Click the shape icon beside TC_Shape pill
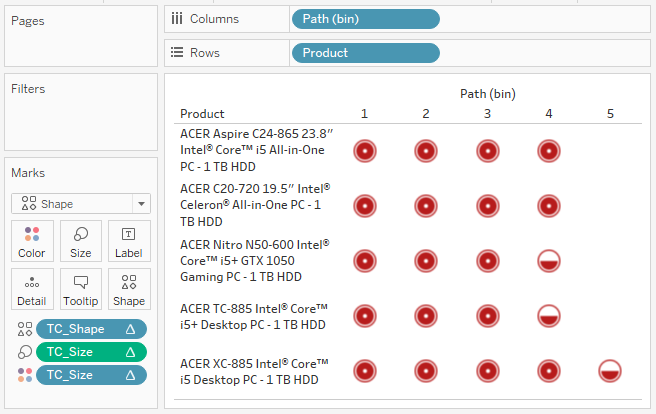Screen dimensions: 656x414 pos(25,329)
